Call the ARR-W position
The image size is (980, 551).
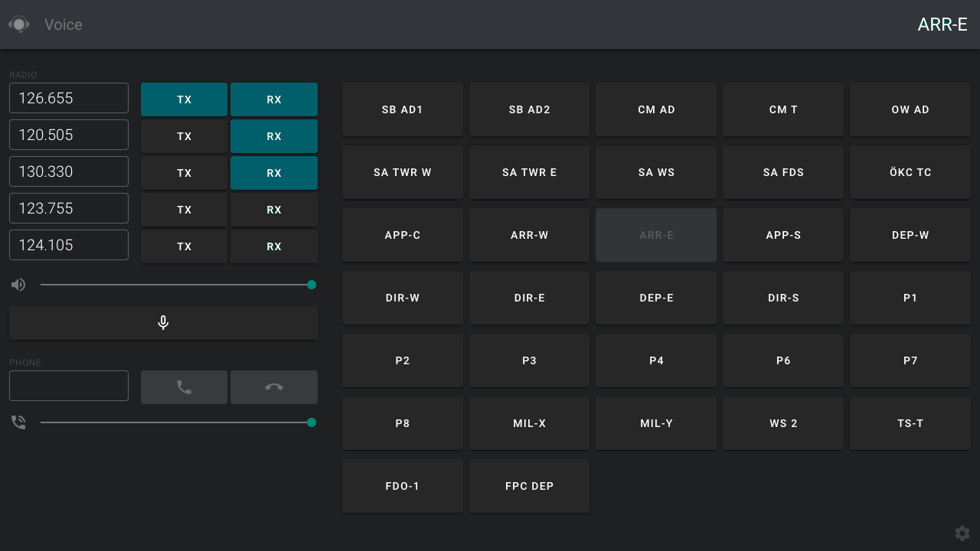tap(529, 235)
